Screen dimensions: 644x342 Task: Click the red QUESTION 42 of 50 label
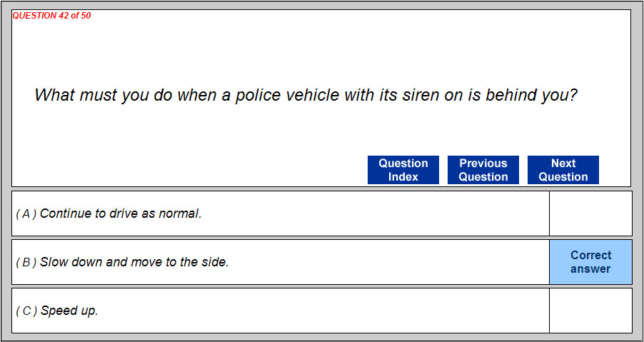[x=52, y=16]
